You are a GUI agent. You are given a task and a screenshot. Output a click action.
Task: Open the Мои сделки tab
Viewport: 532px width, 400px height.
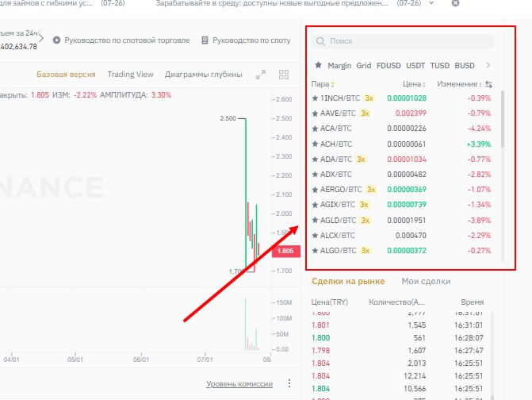click(x=426, y=281)
